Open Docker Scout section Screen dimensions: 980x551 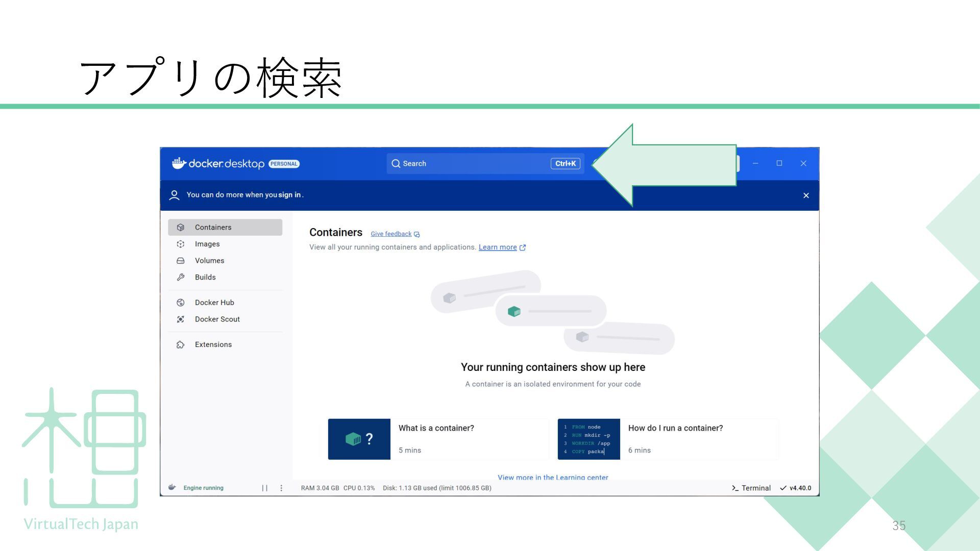click(x=217, y=319)
